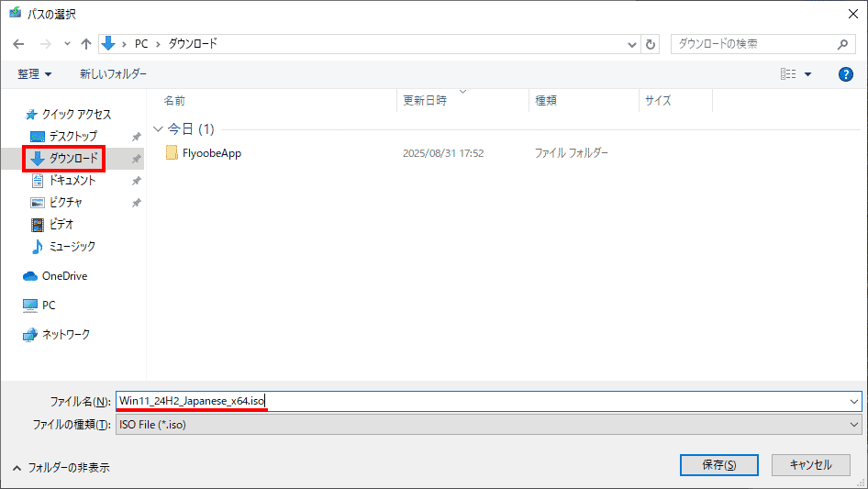Change the view layout icon
Viewport: 868px width, 489px height.
pyautogui.click(x=788, y=74)
